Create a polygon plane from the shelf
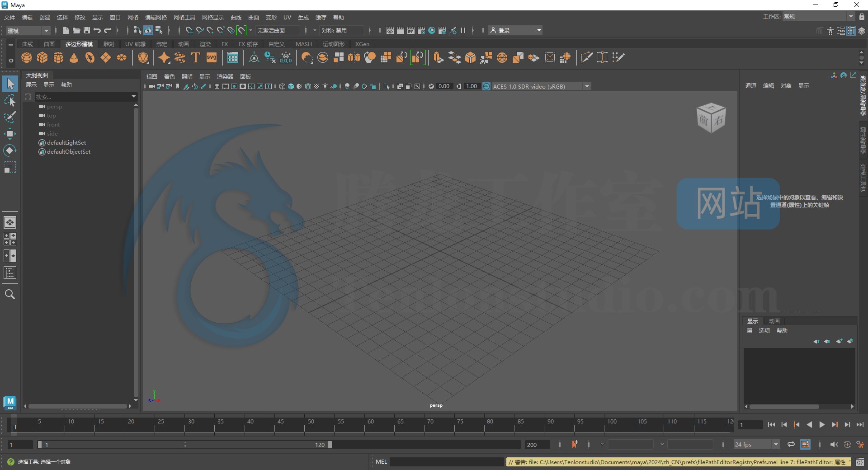This screenshot has width=868, height=470. click(x=106, y=57)
